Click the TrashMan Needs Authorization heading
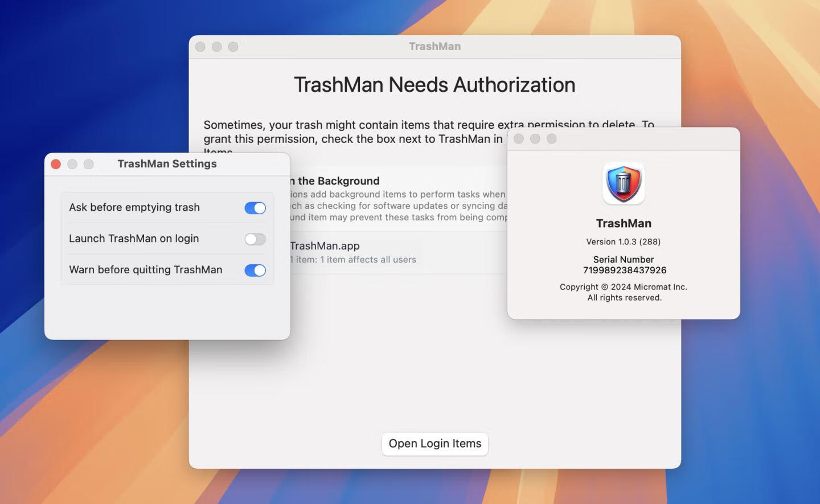 point(434,85)
